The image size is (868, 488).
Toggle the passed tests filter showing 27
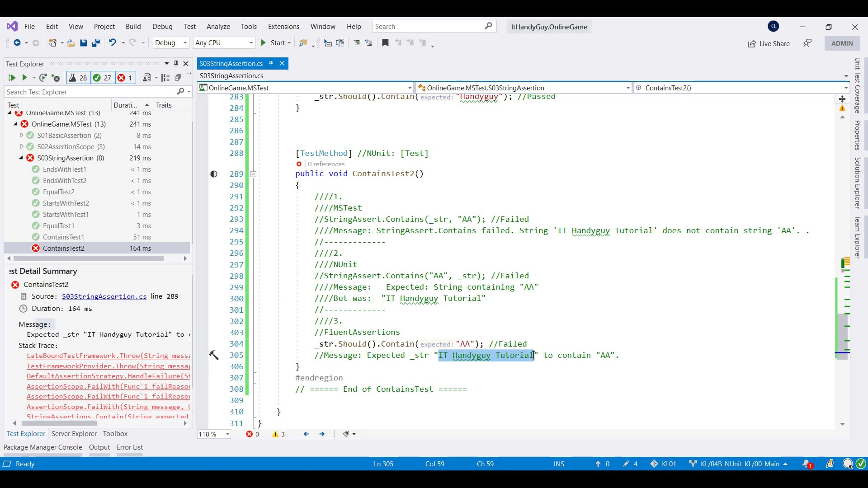[102, 78]
